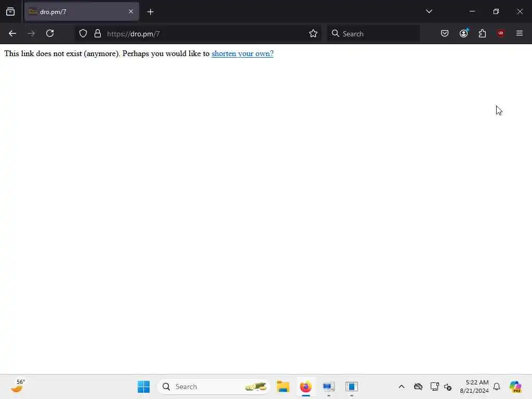Open the display connection tray icon
The image size is (532, 399).
pos(434,387)
